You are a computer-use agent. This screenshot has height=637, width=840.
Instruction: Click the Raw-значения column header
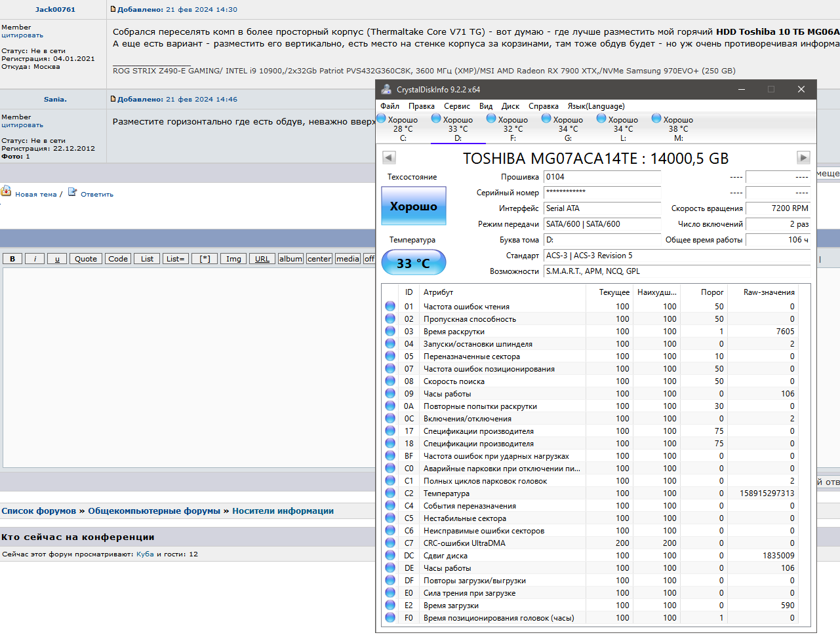769,292
